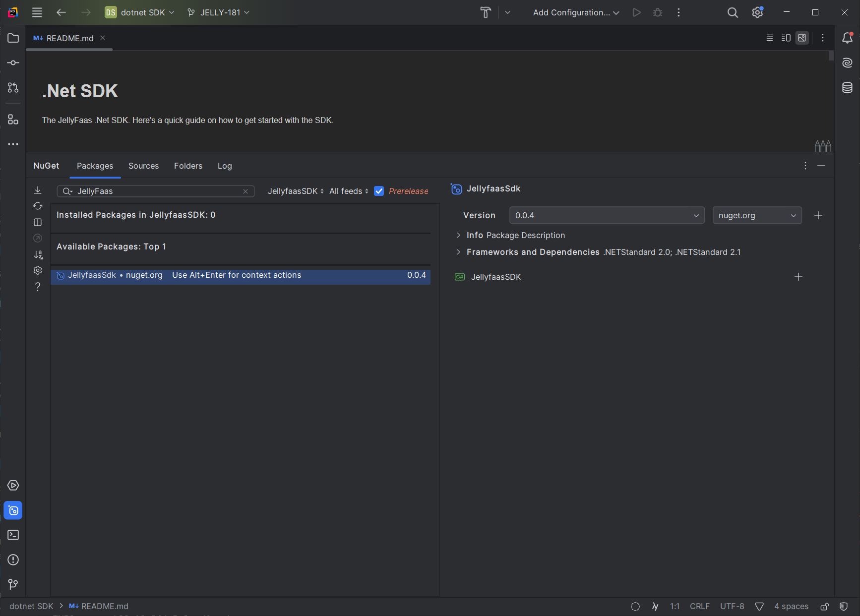Open build options dropdown arrow
860x616 pixels.
click(x=507, y=12)
